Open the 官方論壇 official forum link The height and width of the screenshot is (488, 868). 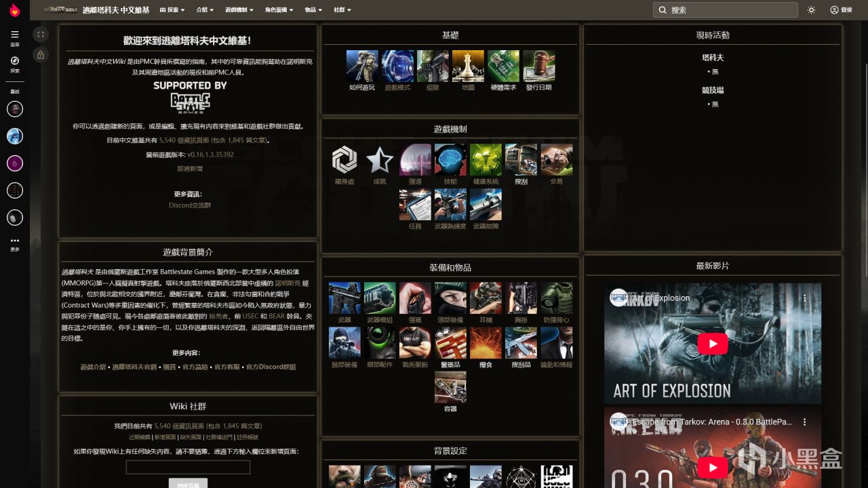195,367
